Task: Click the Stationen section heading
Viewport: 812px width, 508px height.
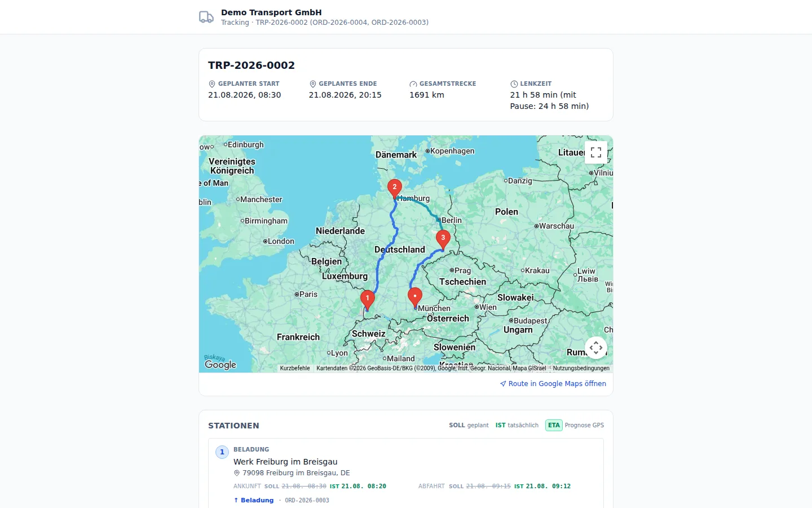Action: [x=233, y=426]
